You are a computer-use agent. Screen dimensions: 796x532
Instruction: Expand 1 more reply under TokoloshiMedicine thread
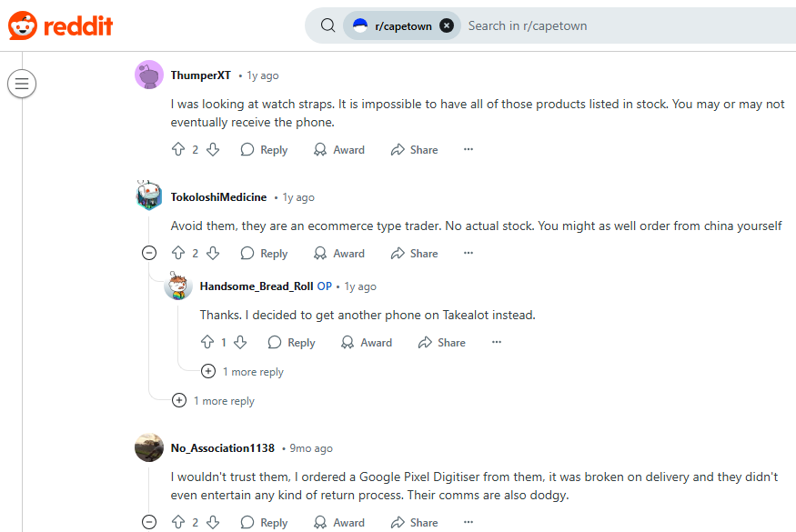click(179, 401)
